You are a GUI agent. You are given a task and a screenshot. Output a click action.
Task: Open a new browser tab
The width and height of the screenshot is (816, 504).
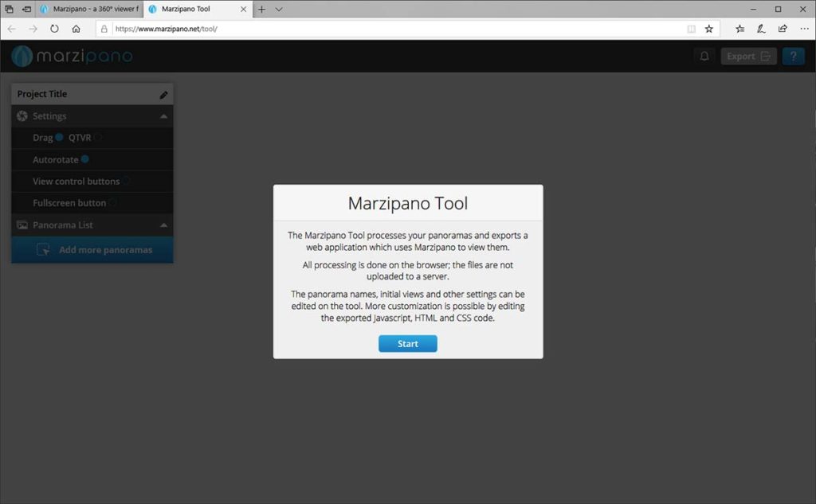[x=261, y=9]
